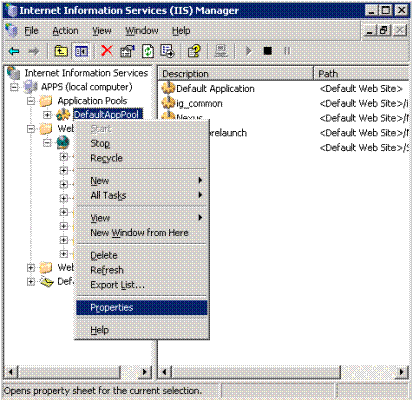
Task: Choose Refresh from the context menu
Action: [142, 270]
